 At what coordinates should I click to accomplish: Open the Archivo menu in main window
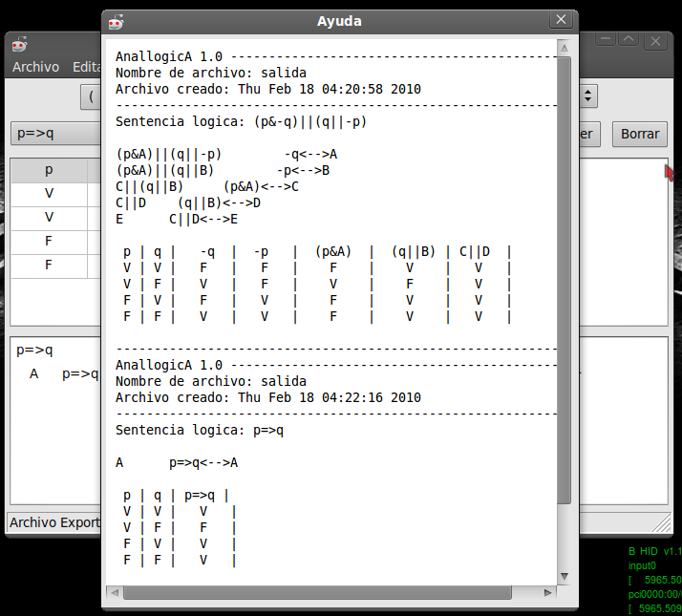pos(35,67)
